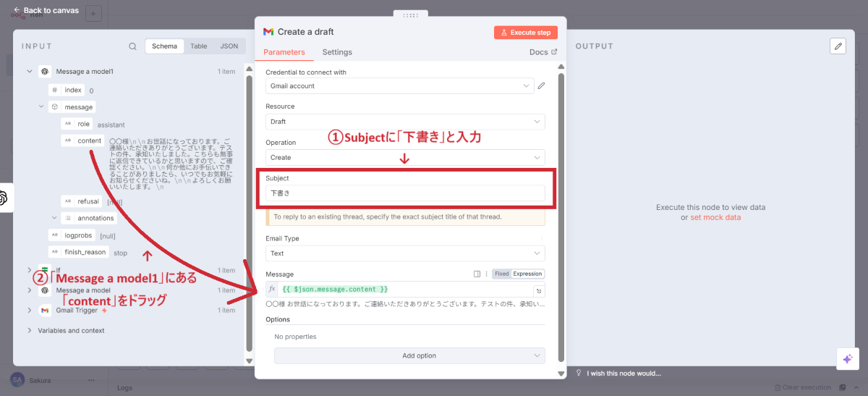Click the I wish this node would... link

coord(624,374)
